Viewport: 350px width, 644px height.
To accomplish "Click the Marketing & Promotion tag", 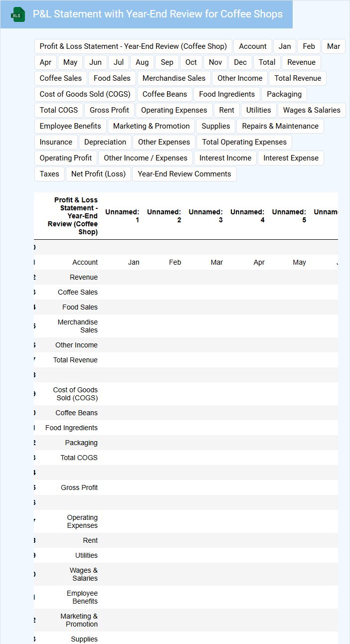I will click(152, 126).
